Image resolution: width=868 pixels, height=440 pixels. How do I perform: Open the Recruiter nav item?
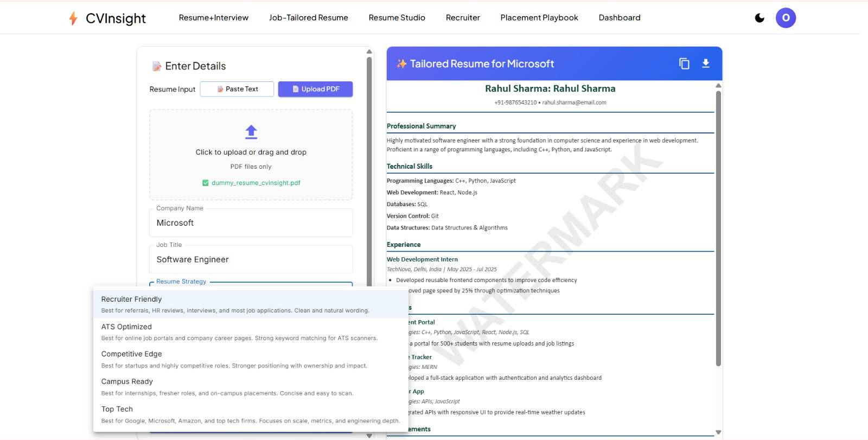tap(463, 18)
